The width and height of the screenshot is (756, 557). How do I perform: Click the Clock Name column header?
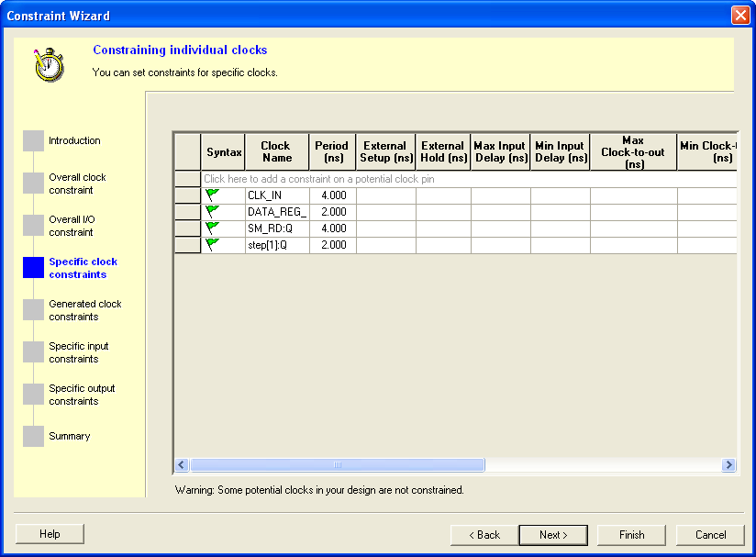click(x=277, y=152)
